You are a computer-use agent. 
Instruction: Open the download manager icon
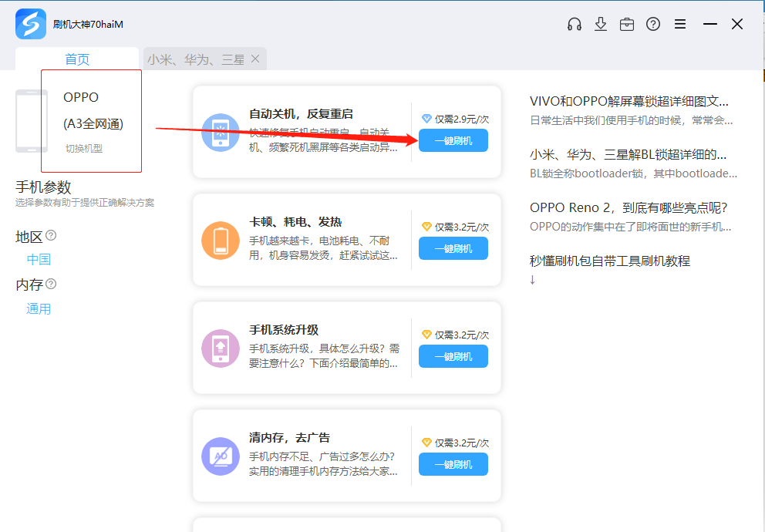tap(601, 24)
